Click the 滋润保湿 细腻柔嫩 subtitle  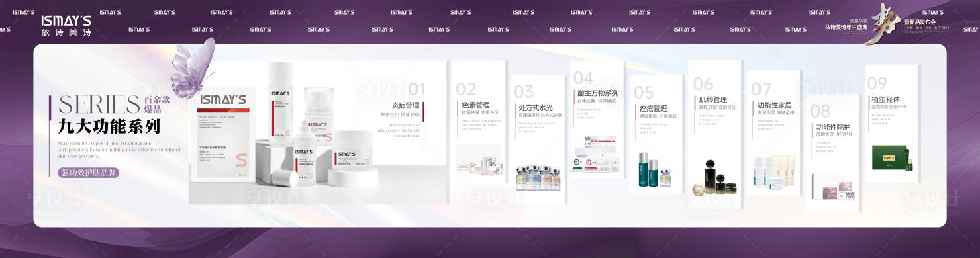pyautogui.click(x=776, y=113)
